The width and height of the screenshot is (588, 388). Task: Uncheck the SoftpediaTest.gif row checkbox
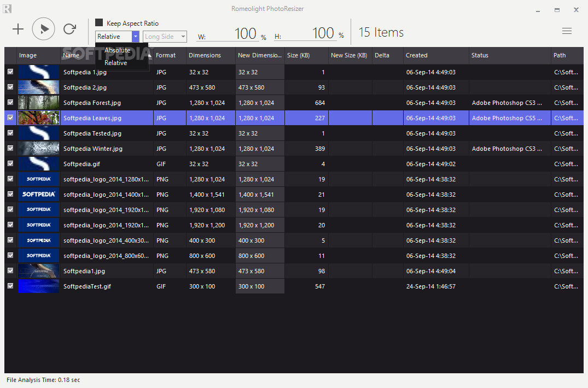coord(10,286)
